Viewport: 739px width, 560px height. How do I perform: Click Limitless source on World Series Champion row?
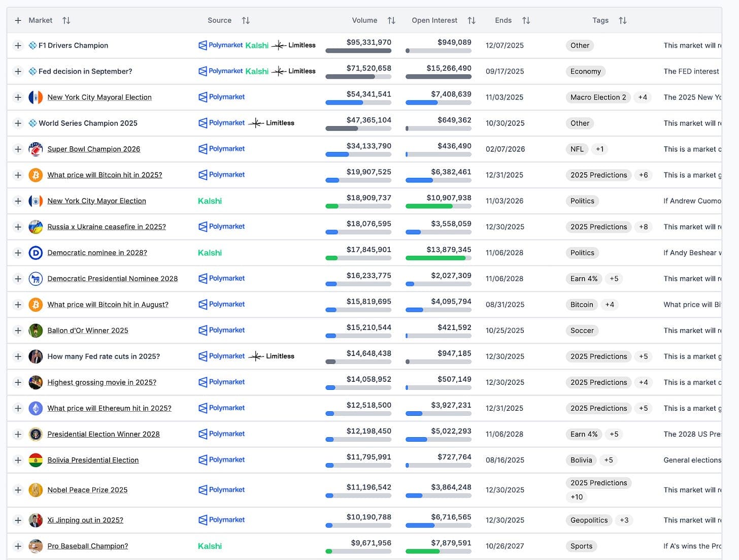click(272, 123)
